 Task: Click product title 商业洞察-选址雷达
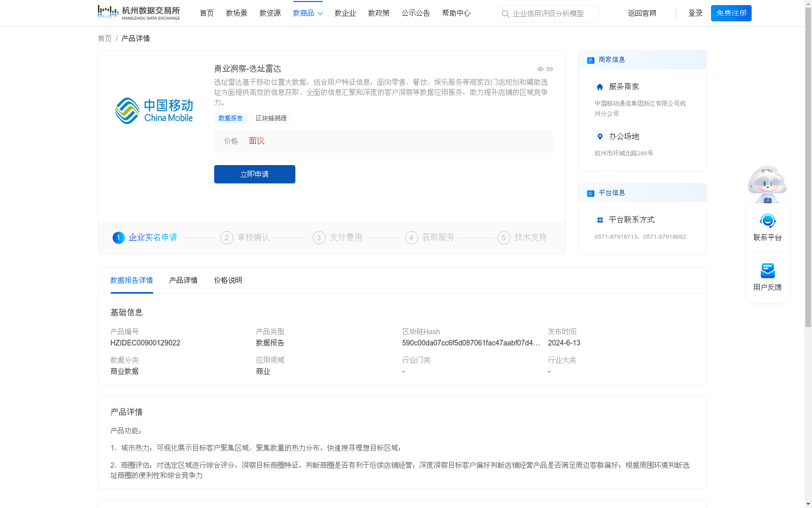pyautogui.click(x=248, y=69)
